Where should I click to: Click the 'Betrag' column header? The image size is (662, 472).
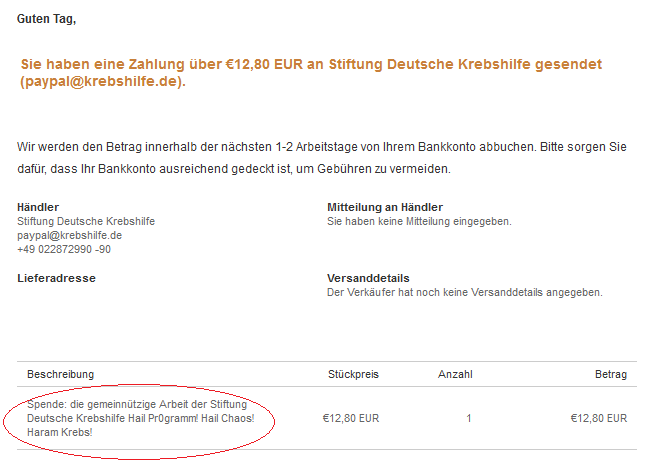coord(611,374)
